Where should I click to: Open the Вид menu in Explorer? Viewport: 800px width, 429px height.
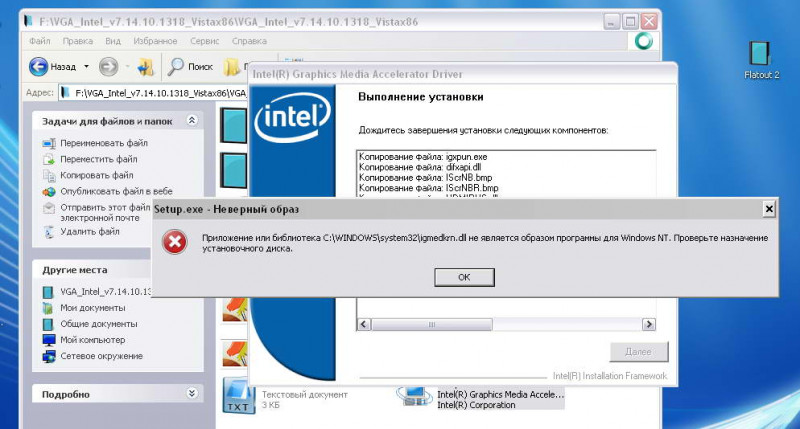[x=113, y=41]
